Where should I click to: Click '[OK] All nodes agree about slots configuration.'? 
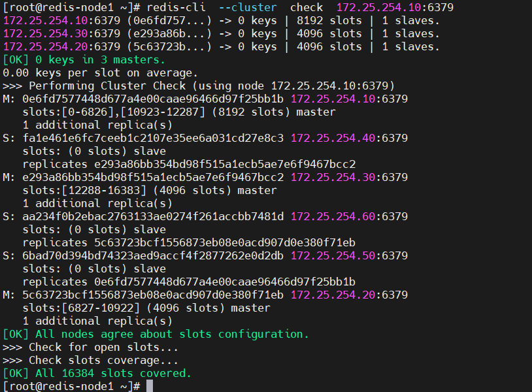[x=156, y=334]
